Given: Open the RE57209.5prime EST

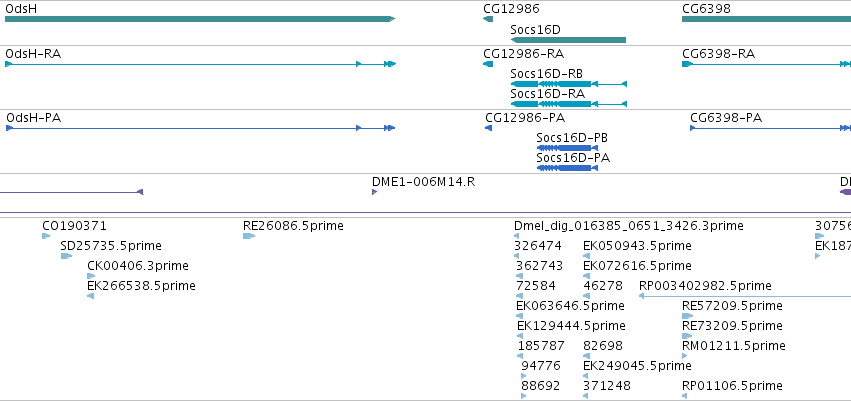Looking at the screenshot, I should coord(688,316).
